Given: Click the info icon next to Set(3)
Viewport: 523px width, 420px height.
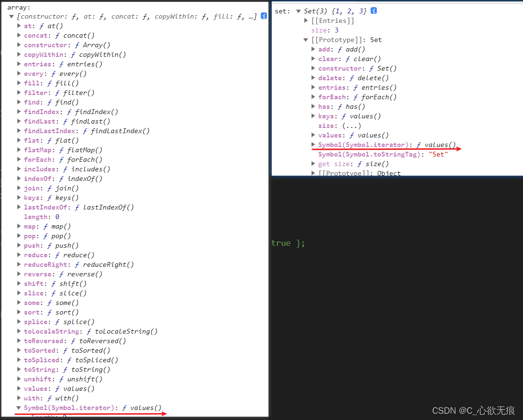Looking at the screenshot, I should (374, 11).
